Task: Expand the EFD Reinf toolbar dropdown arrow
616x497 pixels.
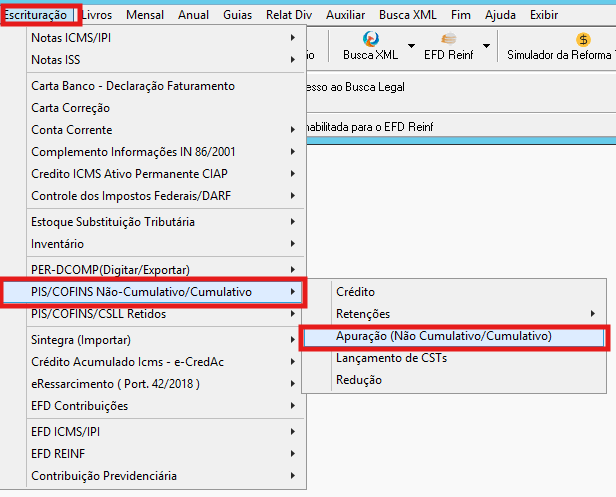Action: tap(486, 46)
